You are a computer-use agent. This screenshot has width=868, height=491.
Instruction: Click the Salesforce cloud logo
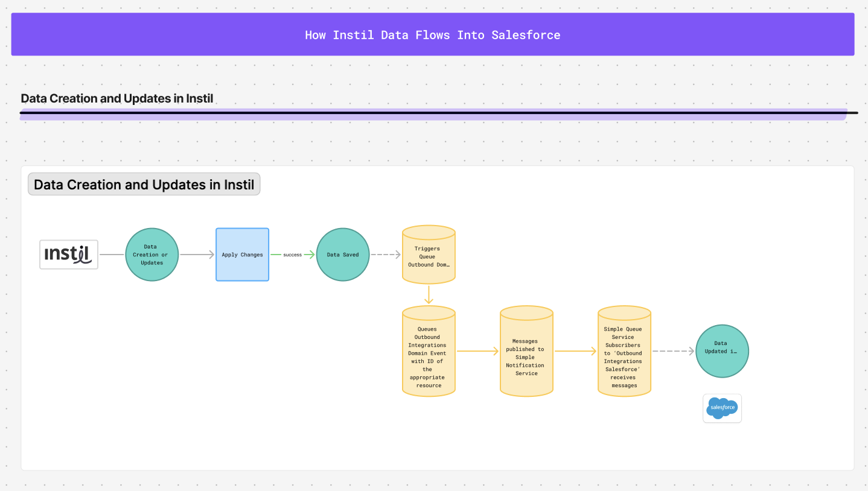[x=722, y=408]
